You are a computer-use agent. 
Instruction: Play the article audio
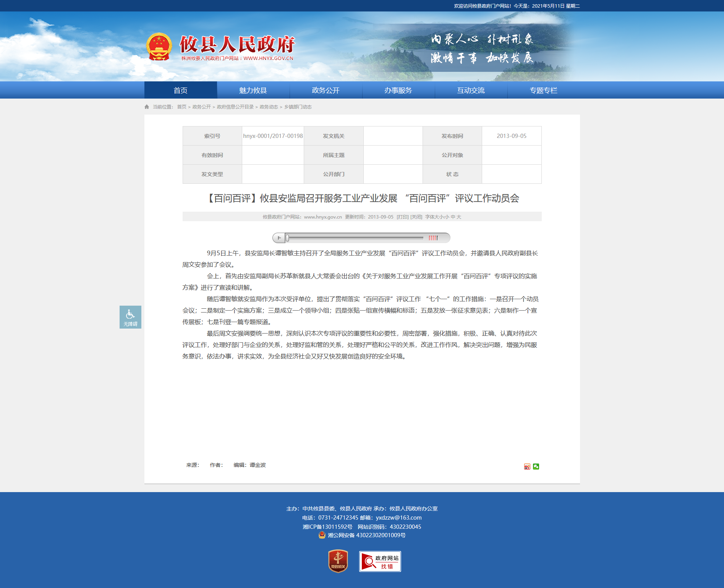click(279, 238)
